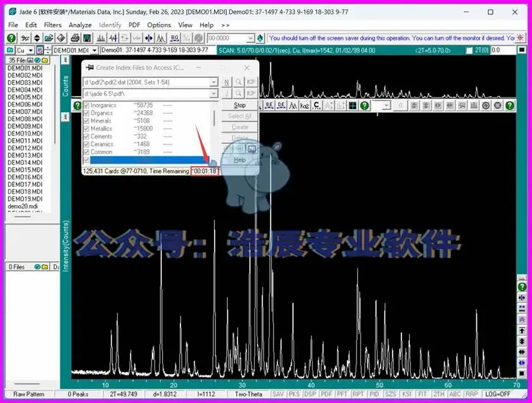This screenshot has height=403, width=532.
Task: Toggle the Common checkbox
Action: click(86, 152)
